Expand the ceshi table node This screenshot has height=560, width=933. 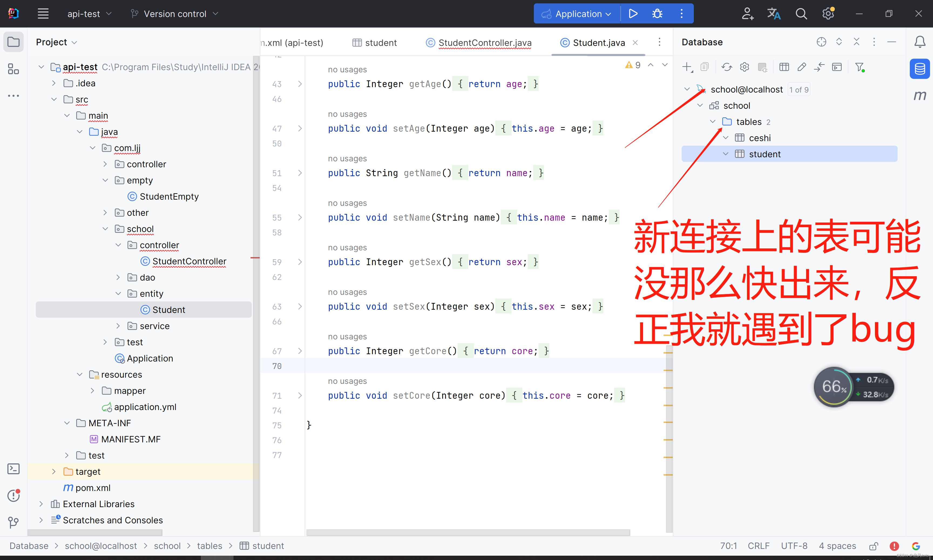click(x=726, y=138)
